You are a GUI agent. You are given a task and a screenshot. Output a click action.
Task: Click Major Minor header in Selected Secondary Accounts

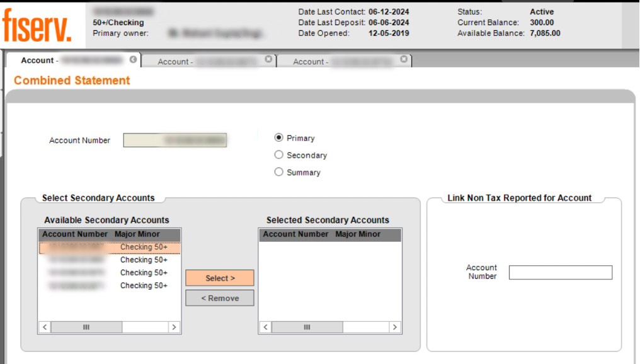pyautogui.click(x=358, y=234)
